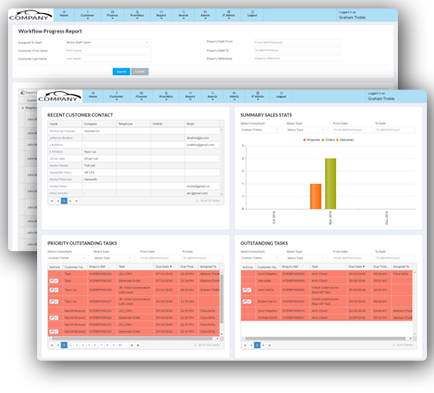Click To Date field in Priority Outstanding Tasks
Image resolution: width=434 pixels, height=393 pixels.
pos(202,258)
